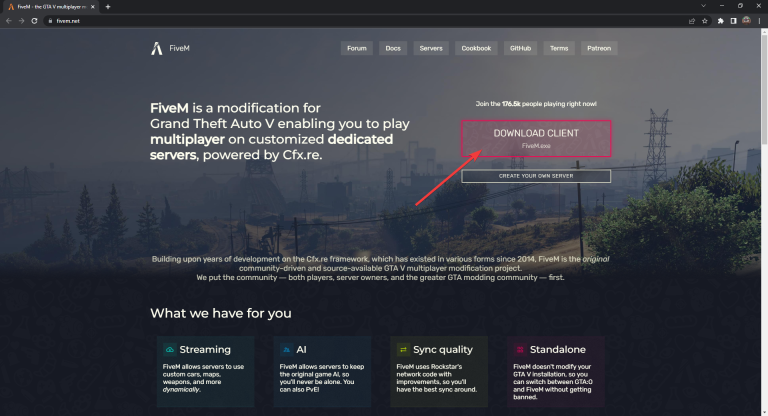Screen dimensions: 768x416
Task: Click Create Your Own Server button
Action: tap(536, 176)
